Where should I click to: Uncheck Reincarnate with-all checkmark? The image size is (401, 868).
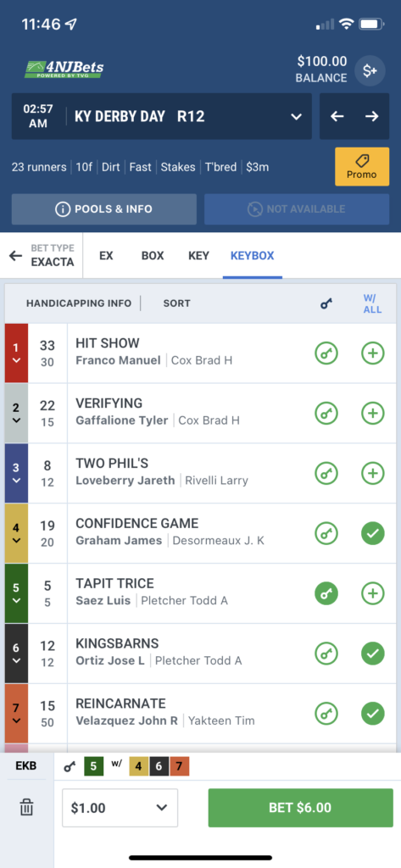coord(373,714)
